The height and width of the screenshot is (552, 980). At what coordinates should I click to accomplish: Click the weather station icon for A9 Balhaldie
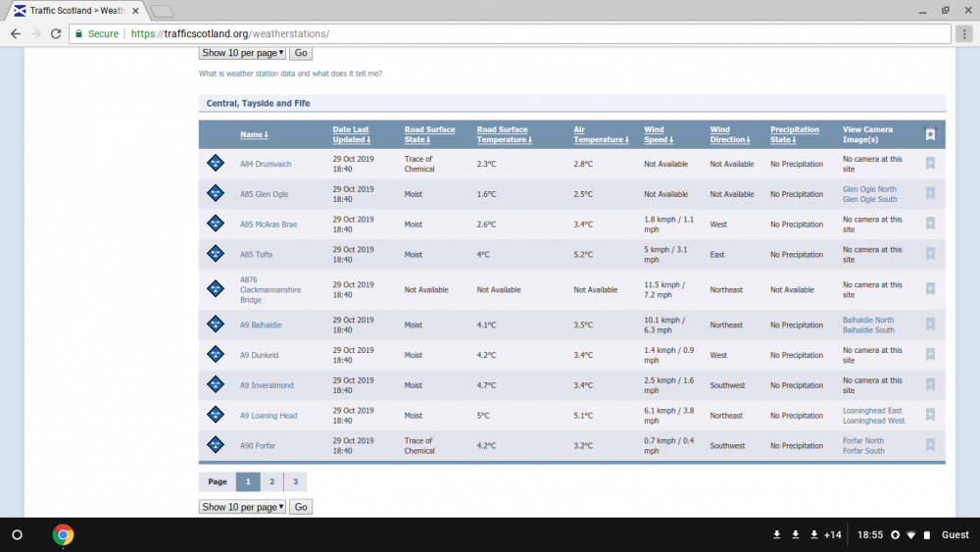pyautogui.click(x=216, y=324)
